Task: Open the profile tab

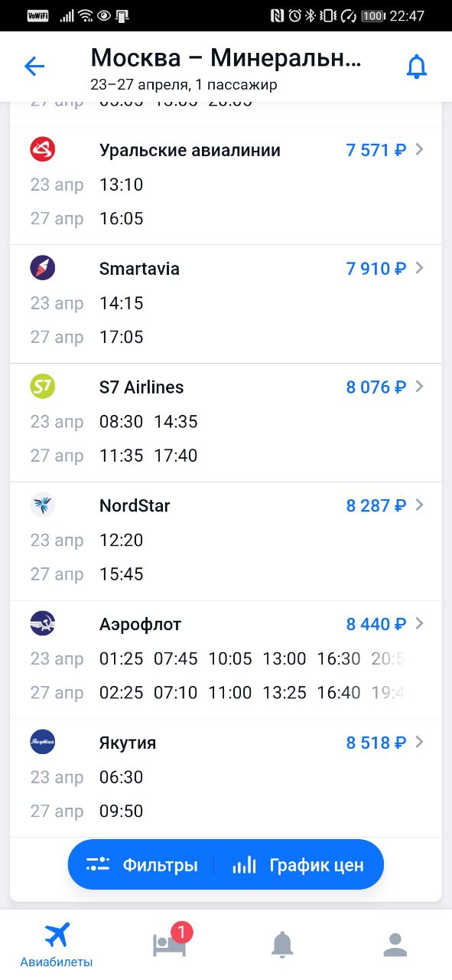Action: (x=395, y=945)
